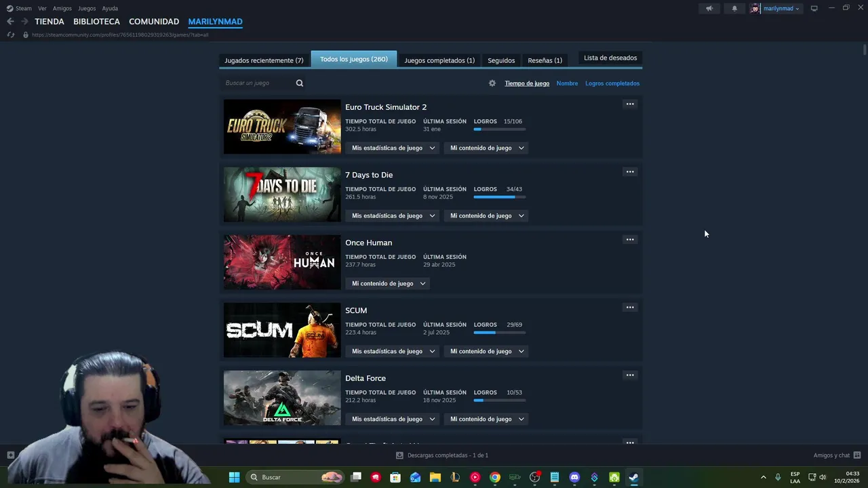This screenshot has height=488, width=868.
Task: Expand Mis estadísticas de juego for Euro Truck Simulator 2
Action: click(x=393, y=148)
